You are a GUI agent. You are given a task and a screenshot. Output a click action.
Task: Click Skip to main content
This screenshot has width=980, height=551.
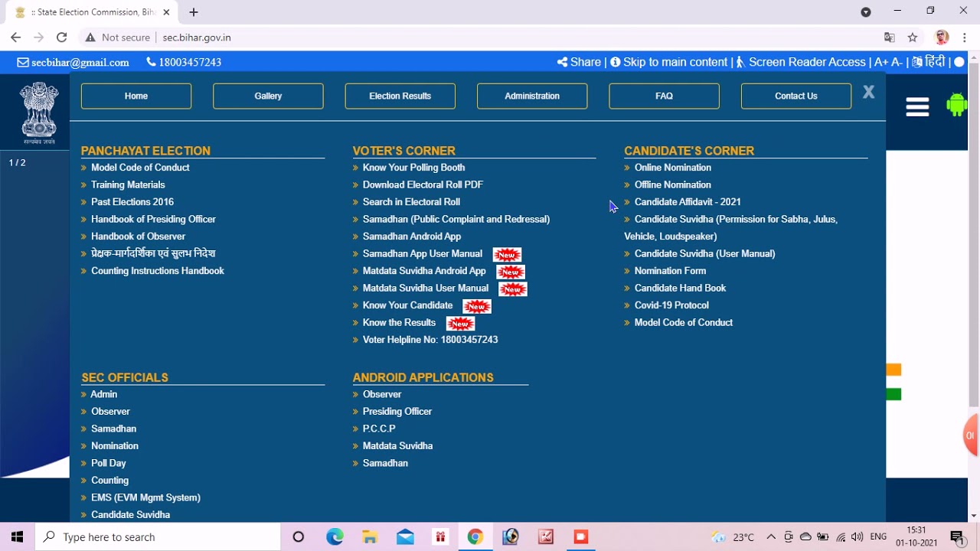click(x=669, y=62)
